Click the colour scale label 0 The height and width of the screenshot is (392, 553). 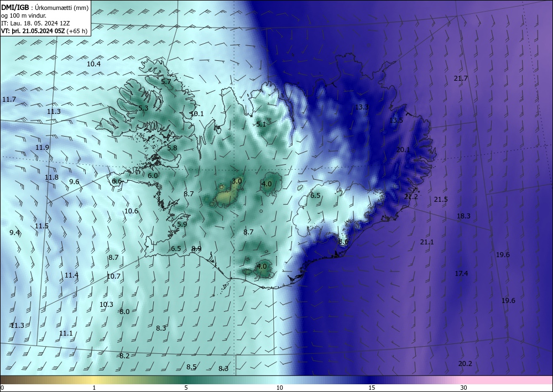click(x=2, y=388)
